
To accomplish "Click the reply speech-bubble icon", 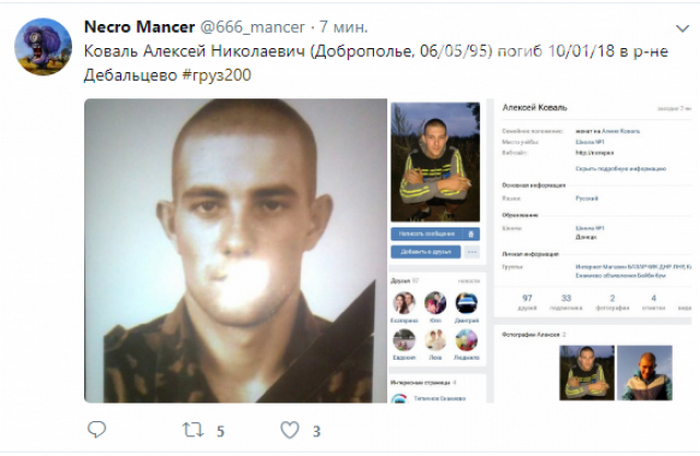I will 96,430.
